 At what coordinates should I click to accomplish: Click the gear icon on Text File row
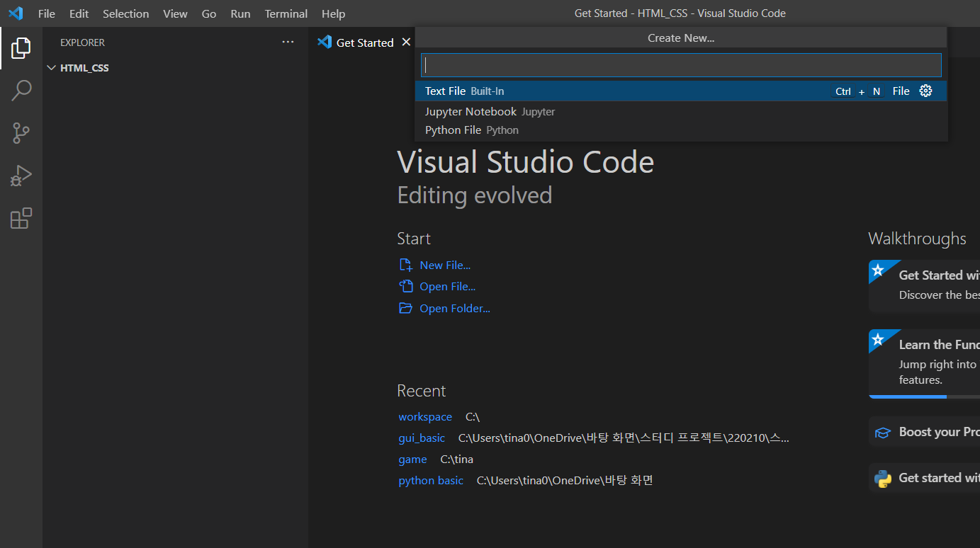(925, 91)
